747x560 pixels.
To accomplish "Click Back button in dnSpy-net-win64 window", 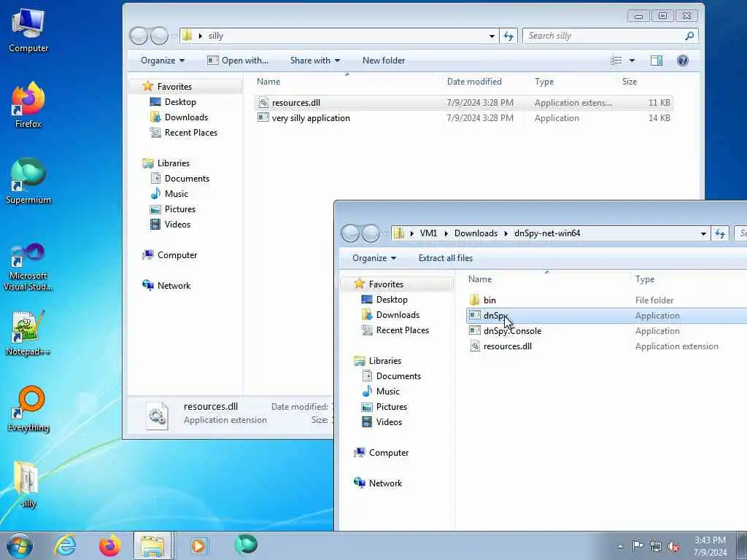I will 350,233.
